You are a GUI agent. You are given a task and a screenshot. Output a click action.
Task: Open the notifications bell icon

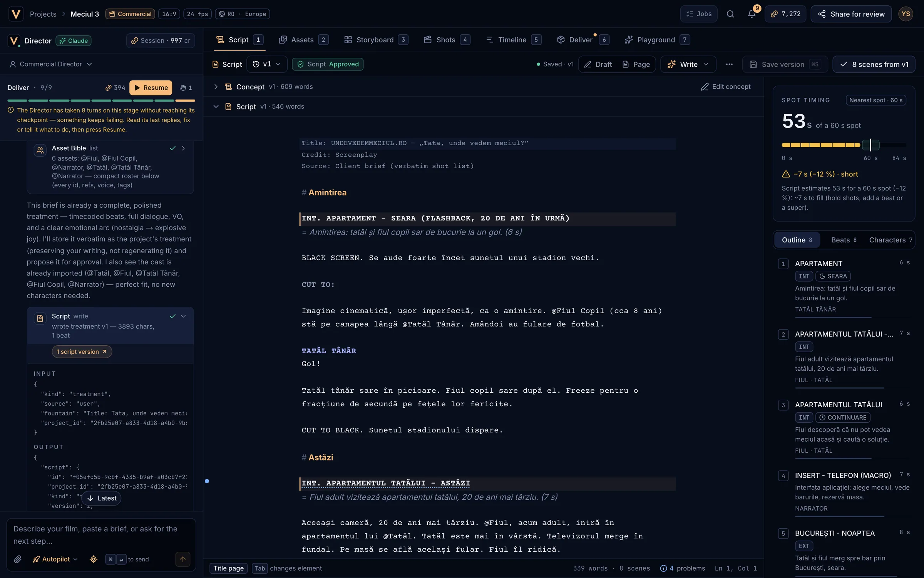pos(752,14)
